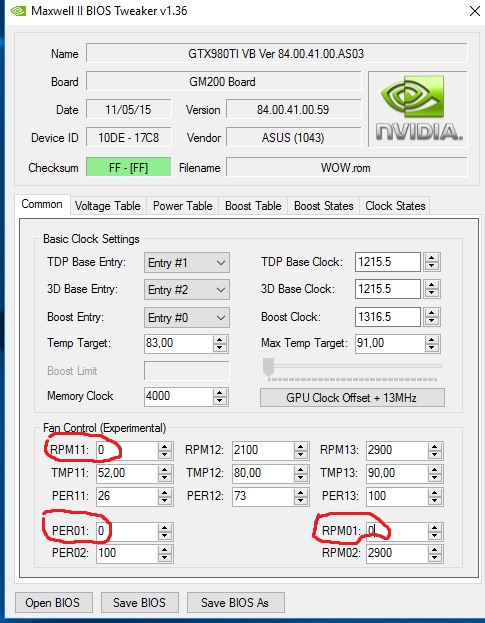Image resolution: width=485 pixels, height=623 pixels.
Task: Click the Save BIOS button
Action: [139, 603]
